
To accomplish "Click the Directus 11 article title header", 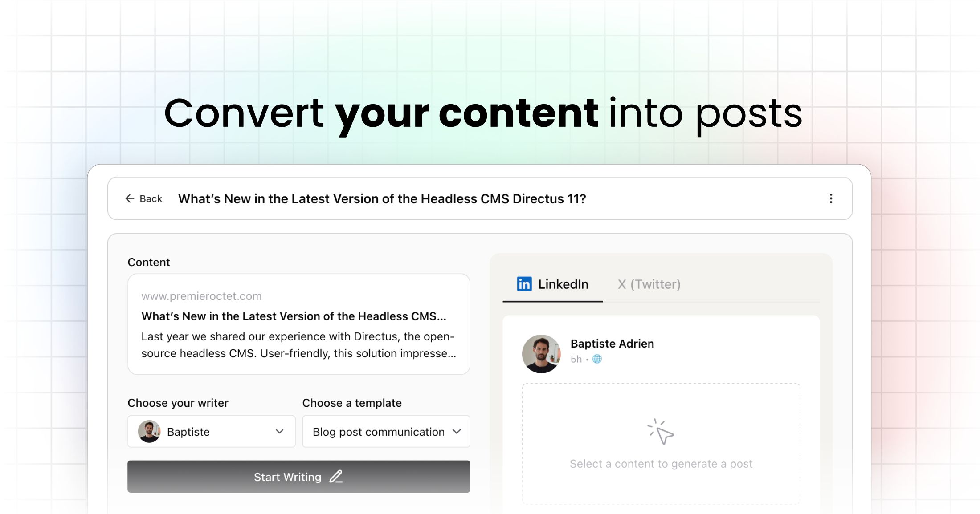I will coord(382,199).
